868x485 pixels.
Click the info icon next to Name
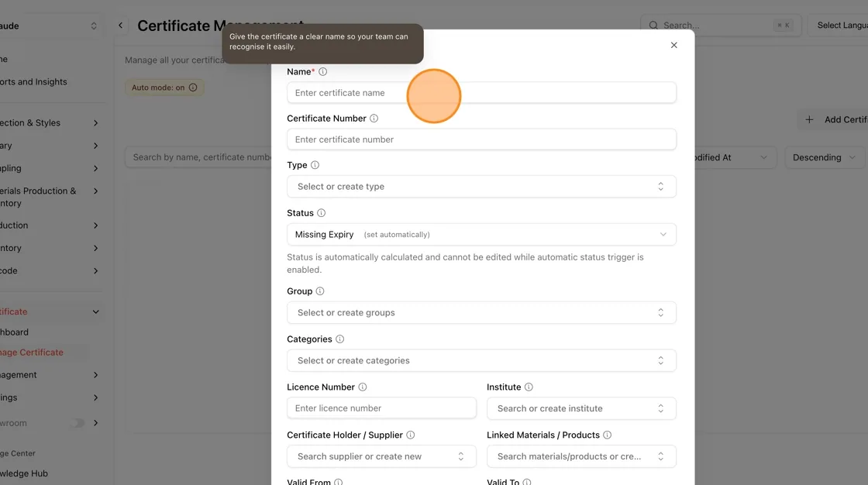(322, 71)
